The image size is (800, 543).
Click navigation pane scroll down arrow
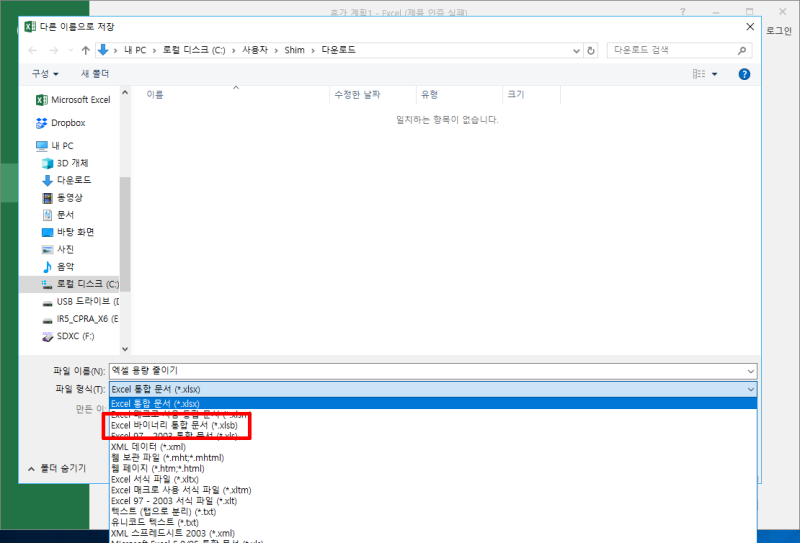[125, 349]
